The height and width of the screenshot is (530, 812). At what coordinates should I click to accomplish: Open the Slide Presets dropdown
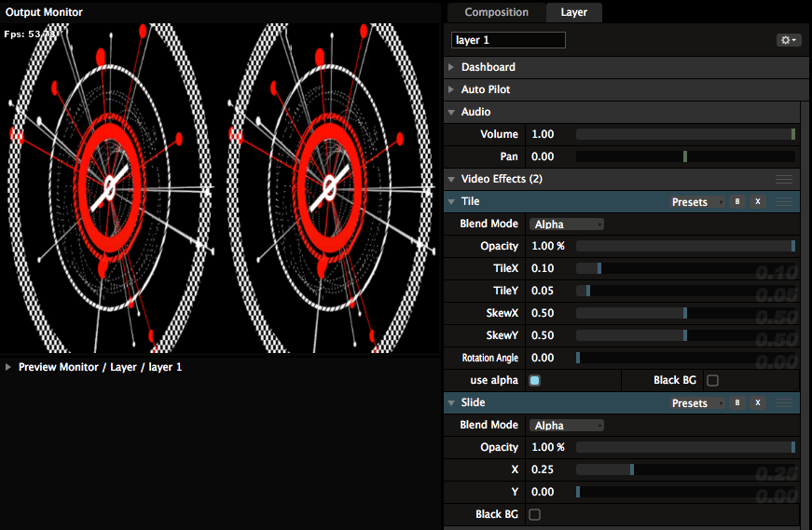point(695,403)
